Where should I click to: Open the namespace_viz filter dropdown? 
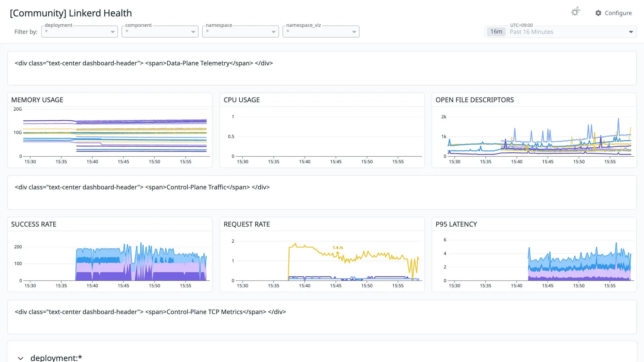tap(321, 32)
